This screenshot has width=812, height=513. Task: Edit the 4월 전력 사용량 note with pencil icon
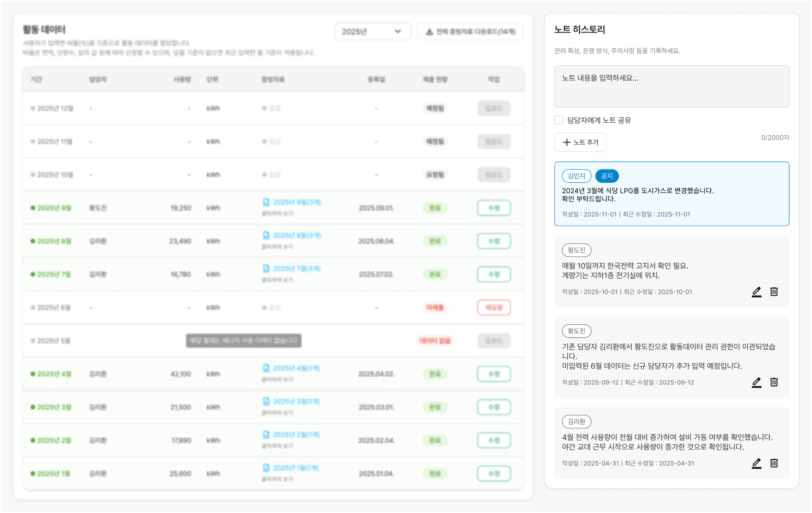pyautogui.click(x=757, y=463)
